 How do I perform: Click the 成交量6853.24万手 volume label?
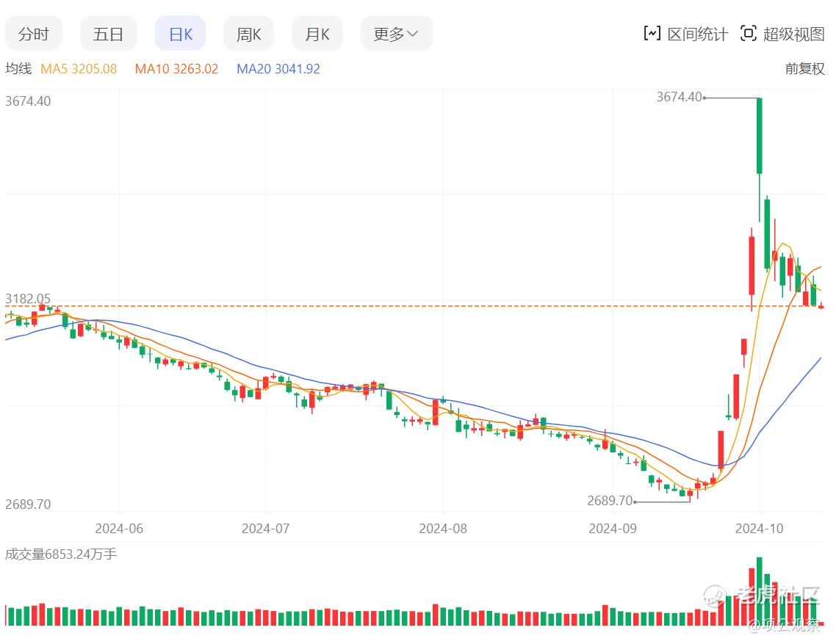[61, 554]
